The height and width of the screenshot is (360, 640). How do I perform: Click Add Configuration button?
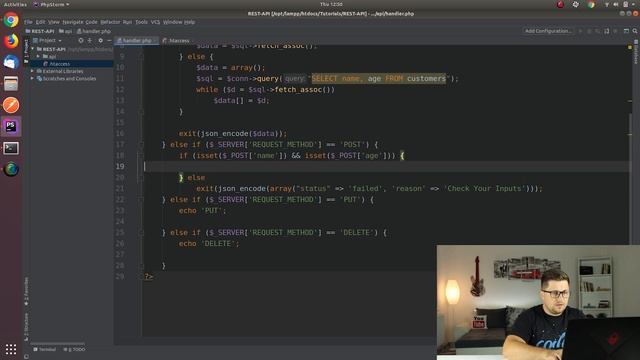click(x=547, y=31)
